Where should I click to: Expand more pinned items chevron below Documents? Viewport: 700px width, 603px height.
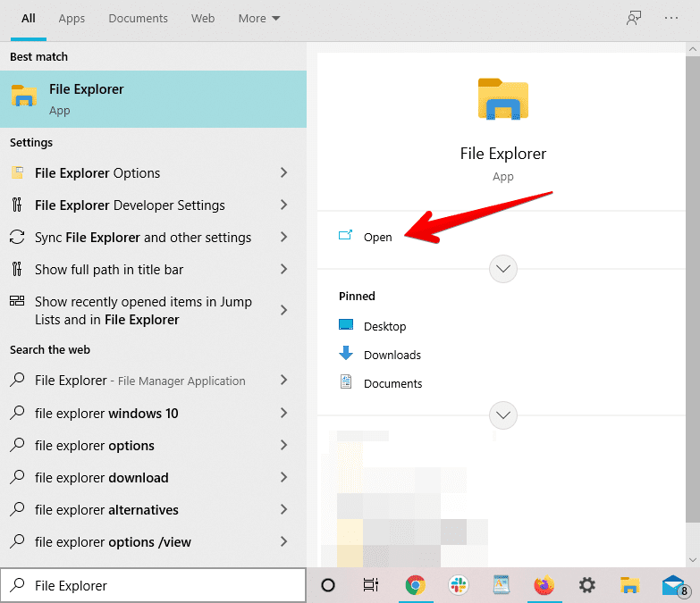[x=503, y=415]
